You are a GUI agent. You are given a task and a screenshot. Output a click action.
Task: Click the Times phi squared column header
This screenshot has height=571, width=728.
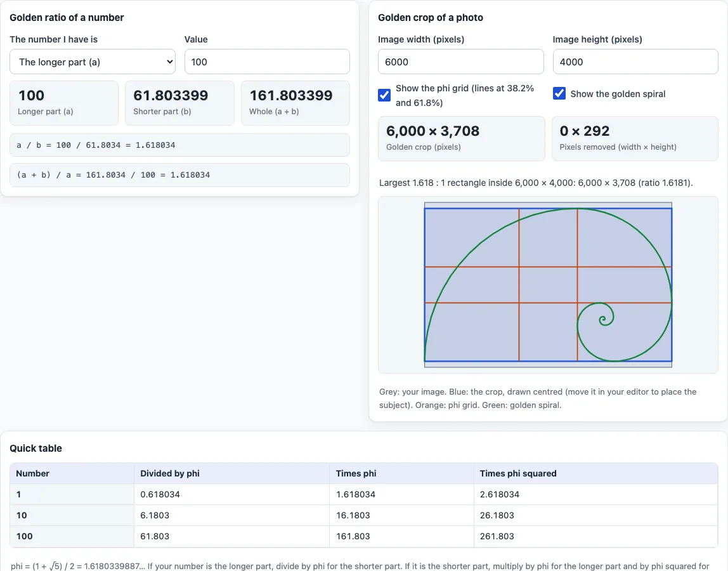(595, 473)
